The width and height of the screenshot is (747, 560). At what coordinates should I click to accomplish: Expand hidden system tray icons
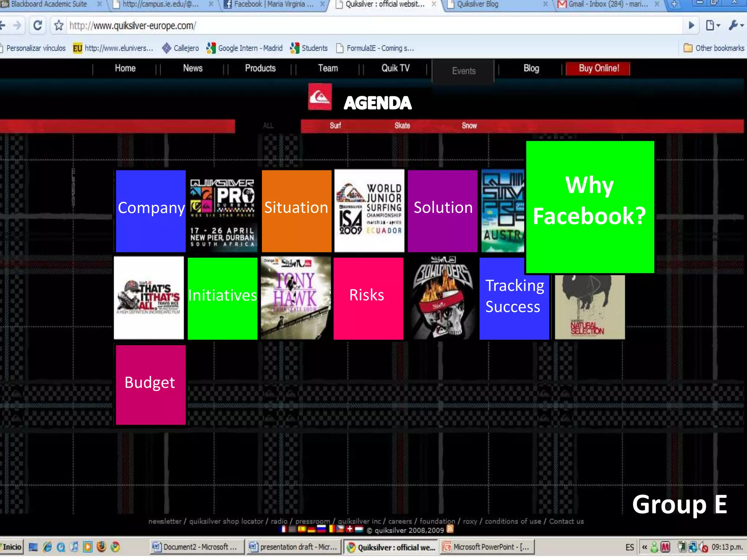[645, 547]
